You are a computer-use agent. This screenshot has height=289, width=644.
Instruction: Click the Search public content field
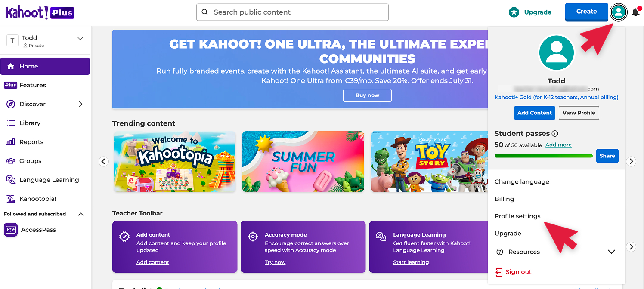[x=292, y=12]
